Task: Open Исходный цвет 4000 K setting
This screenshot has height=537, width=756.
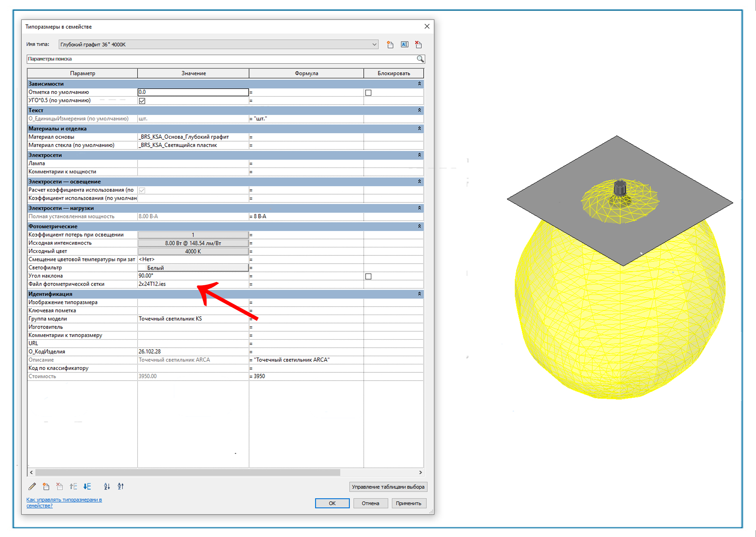Action: tap(193, 251)
